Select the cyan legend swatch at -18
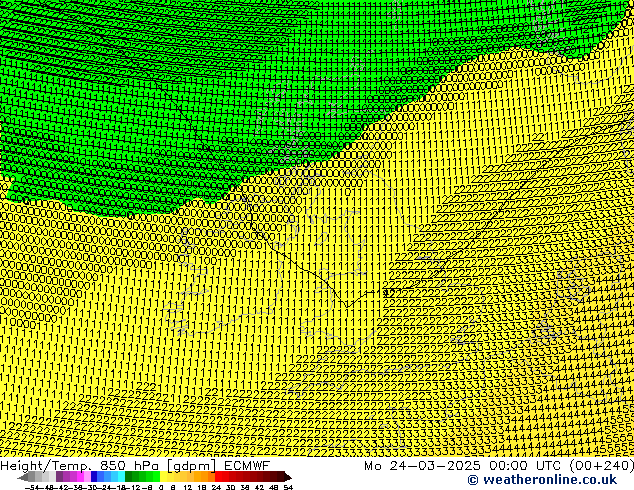634x490 pixels. click(x=121, y=476)
